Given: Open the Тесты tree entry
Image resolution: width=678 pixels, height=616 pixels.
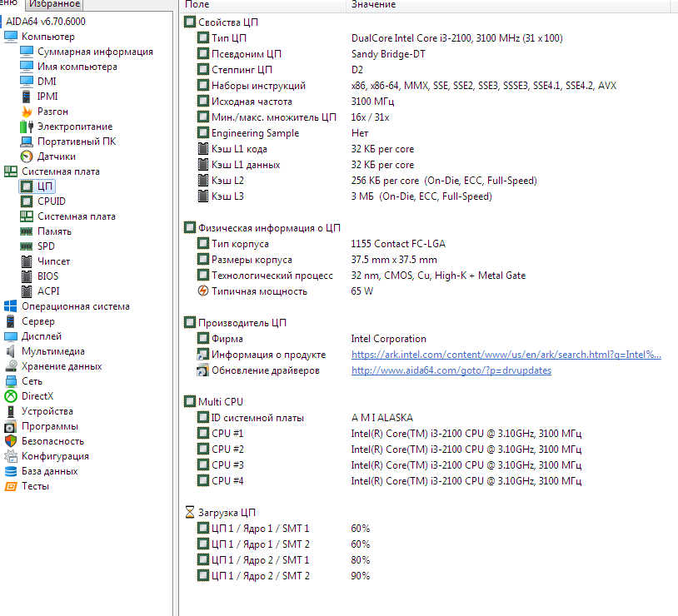Looking at the screenshot, I should click(27, 486).
